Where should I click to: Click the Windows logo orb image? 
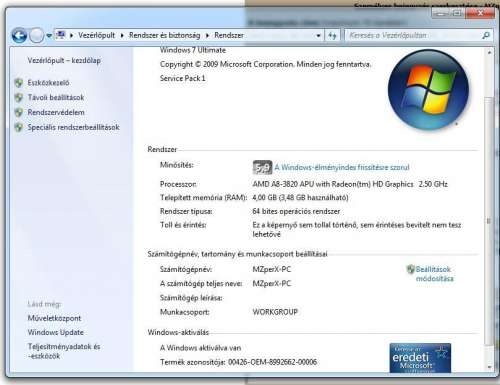pos(429,90)
